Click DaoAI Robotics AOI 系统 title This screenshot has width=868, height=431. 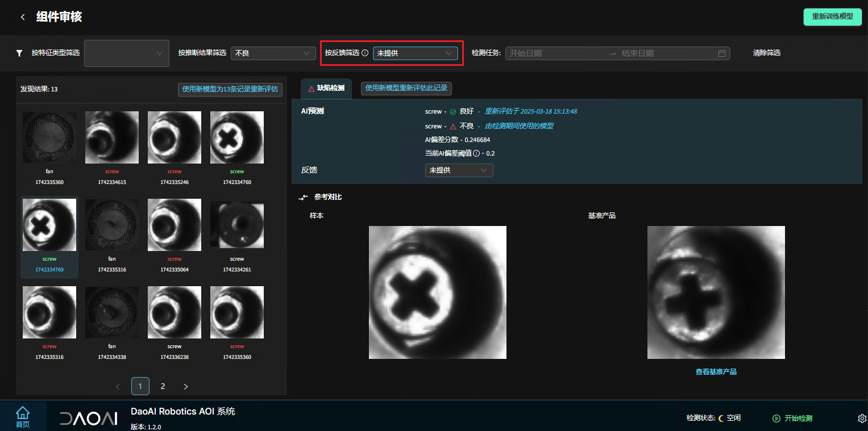tap(183, 411)
